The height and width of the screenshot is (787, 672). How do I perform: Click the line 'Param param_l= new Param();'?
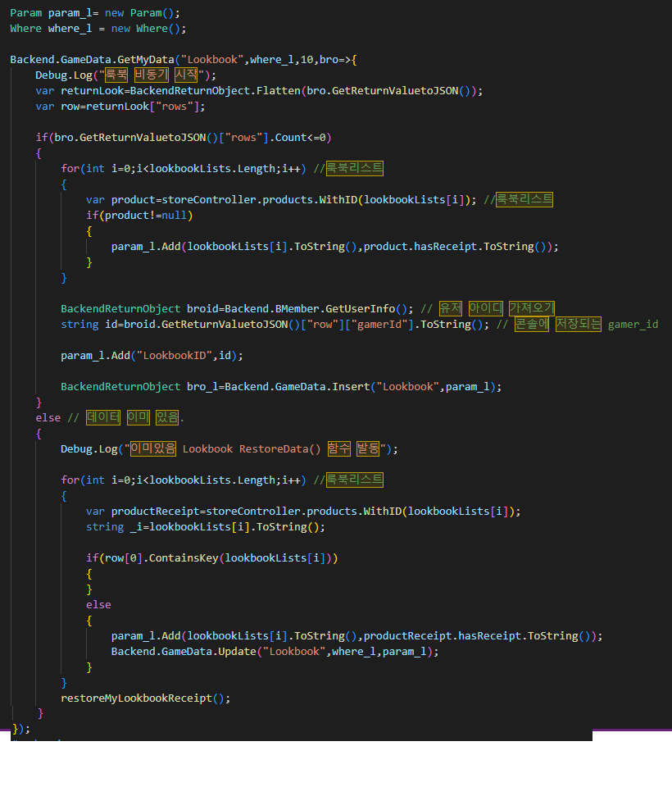tap(95, 13)
